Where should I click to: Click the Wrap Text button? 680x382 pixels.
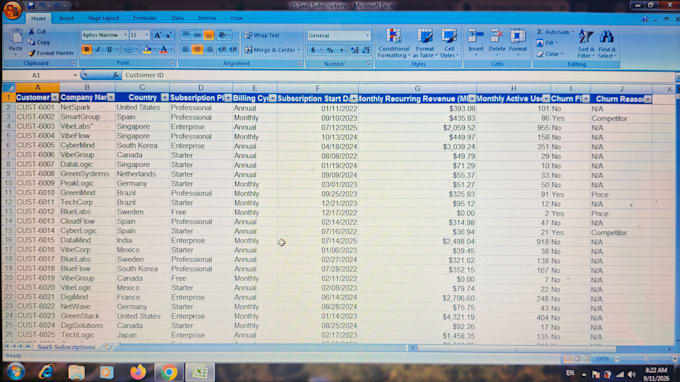pyautogui.click(x=262, y=35)
